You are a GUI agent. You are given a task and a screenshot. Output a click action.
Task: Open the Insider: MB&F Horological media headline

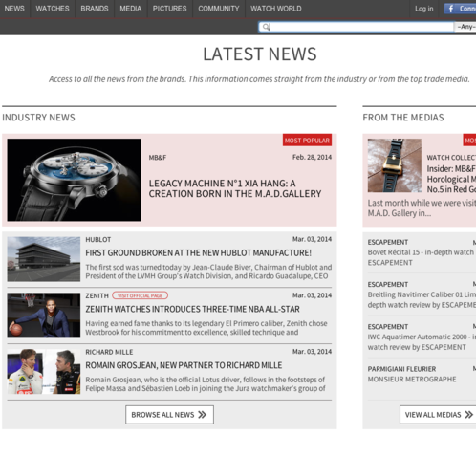tap(451, 179)
